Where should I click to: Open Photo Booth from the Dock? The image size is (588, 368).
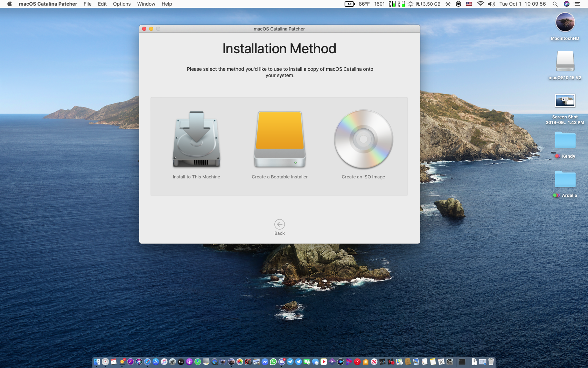248,362
